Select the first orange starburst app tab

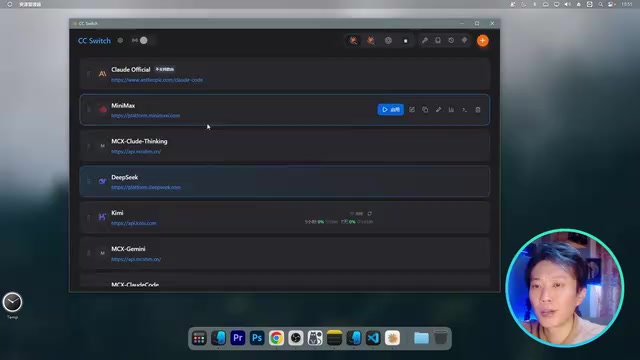click(353, 40)
